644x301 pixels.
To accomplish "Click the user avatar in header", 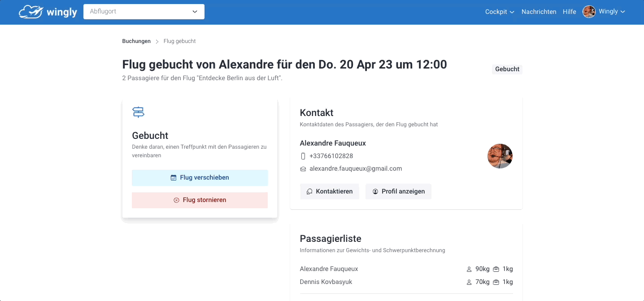I will pyautogui.click(x=589, y=12).
